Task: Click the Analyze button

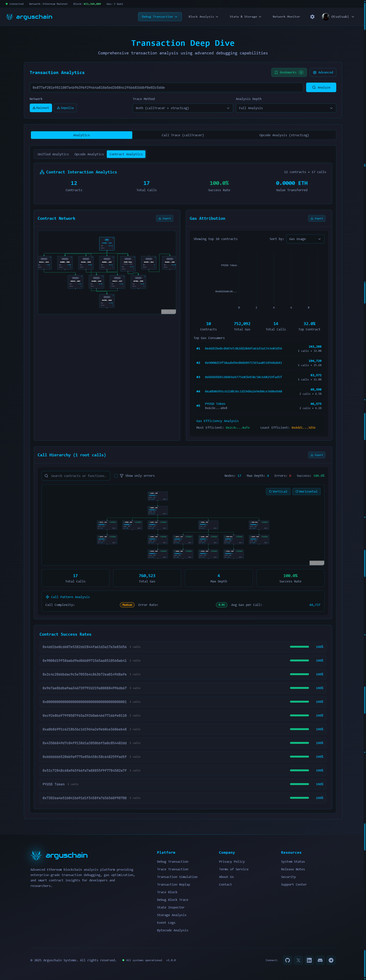Action: pos(321,88)
